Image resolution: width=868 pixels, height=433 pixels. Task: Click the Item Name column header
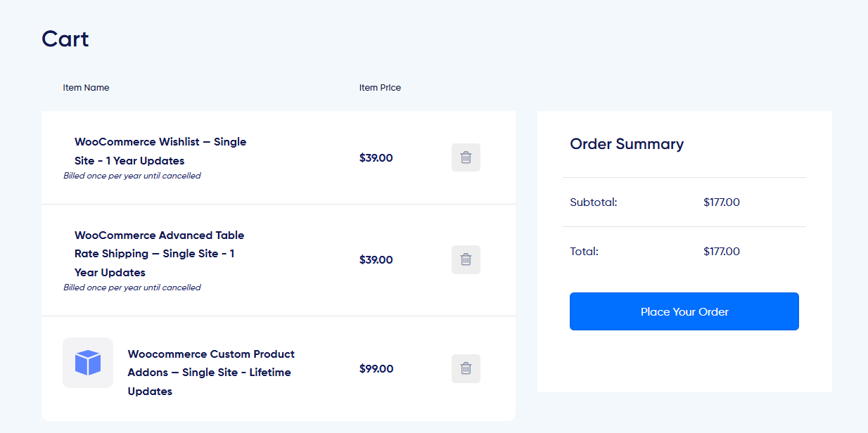click(x=86, y=87)
